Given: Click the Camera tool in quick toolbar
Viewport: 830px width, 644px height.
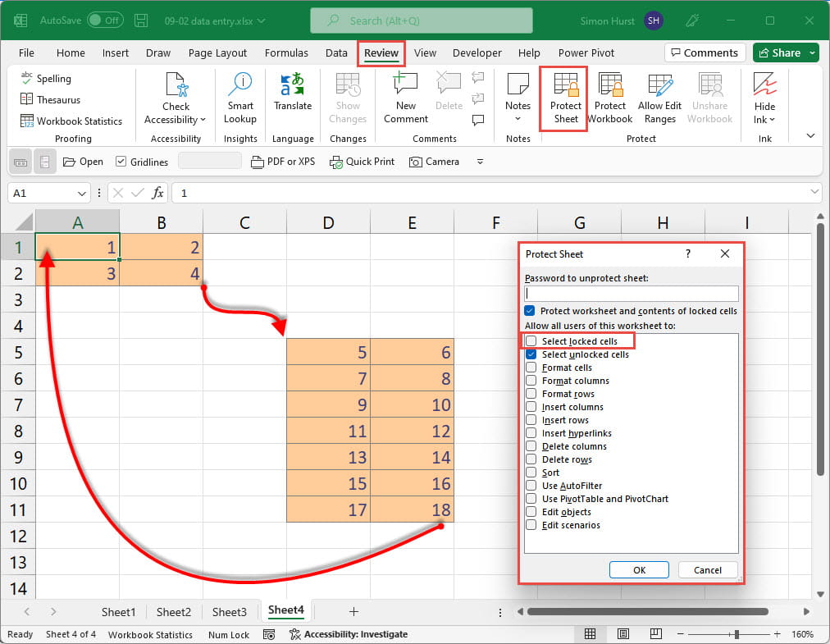Looking at the screenshot, I should [435, 162].
